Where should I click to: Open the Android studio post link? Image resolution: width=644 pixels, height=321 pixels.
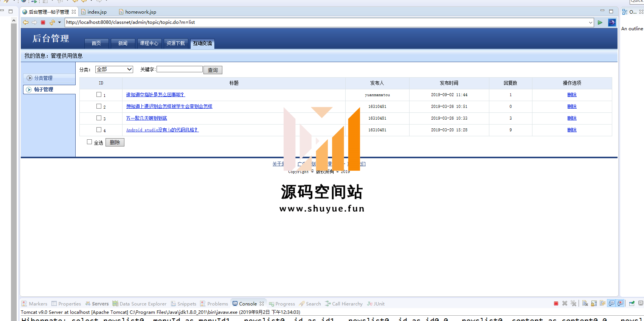tap(162, 130)
